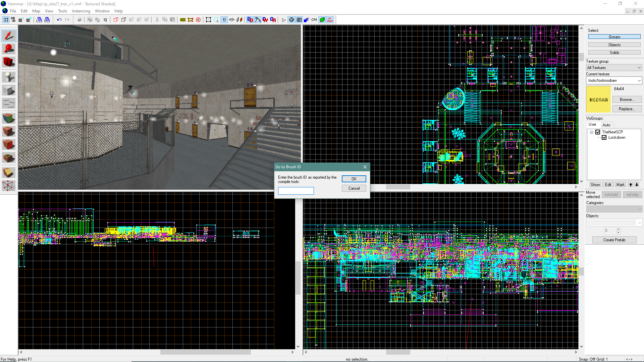Open the Map menu
Viewport: 644px width, 362px height.
coord(36,11)
